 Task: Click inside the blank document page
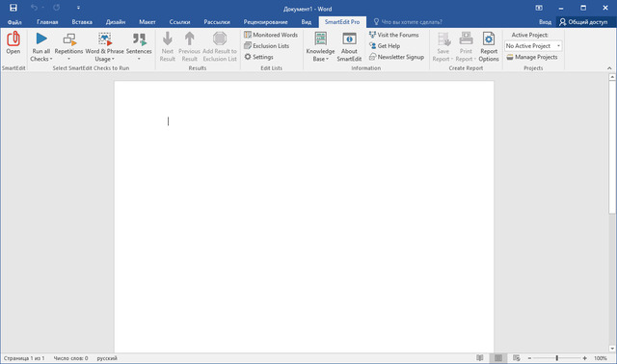click(304, 217)
